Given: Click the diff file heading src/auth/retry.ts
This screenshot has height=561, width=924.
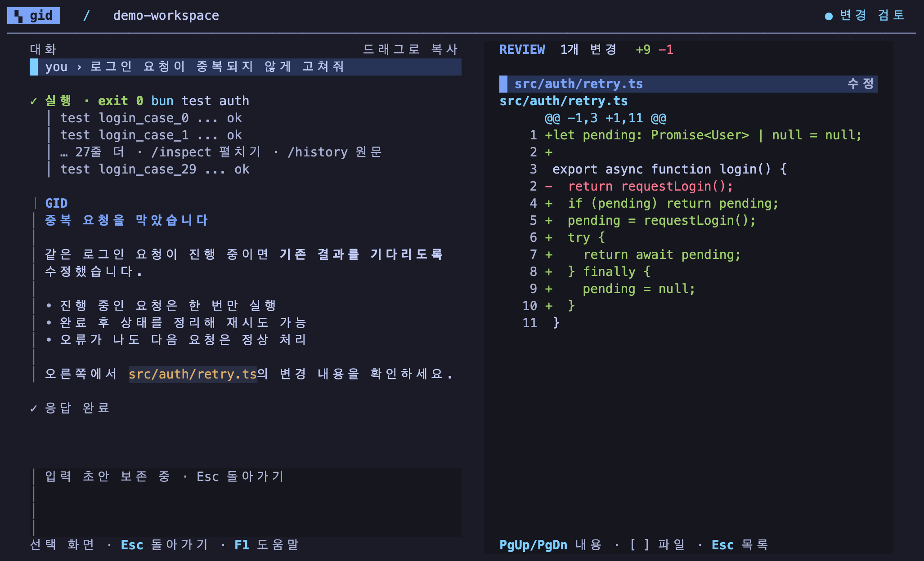Looking at the screenshot, I should click(x=564, y=101).
